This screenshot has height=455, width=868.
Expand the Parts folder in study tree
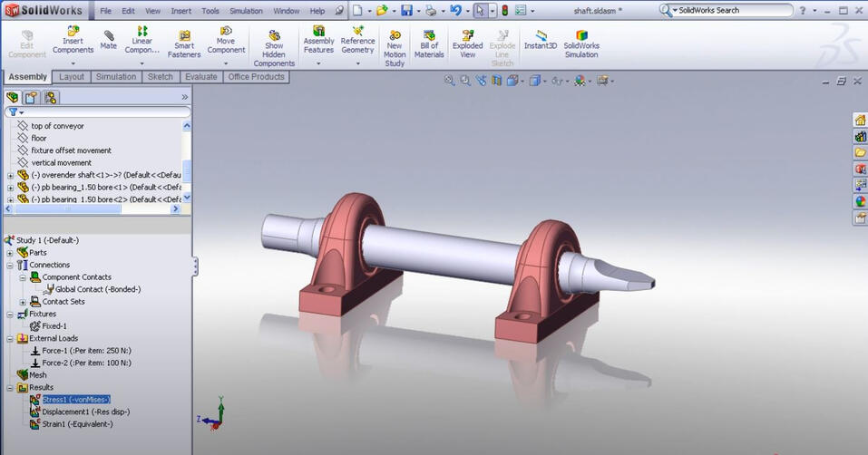click(x=10, y=253)
